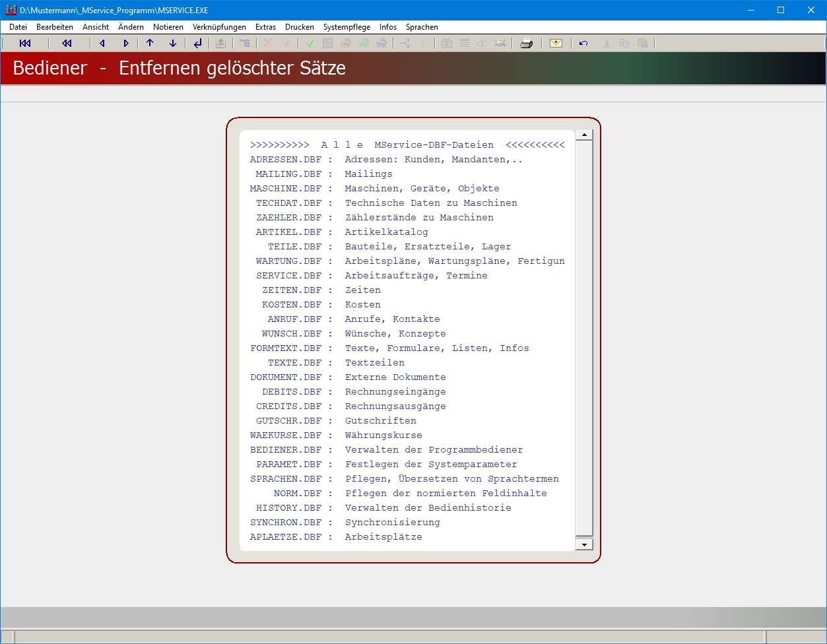This screenshot has height=644, width=827.
Task: Click the list lines toolbar icon
Action: click(465, 44)
